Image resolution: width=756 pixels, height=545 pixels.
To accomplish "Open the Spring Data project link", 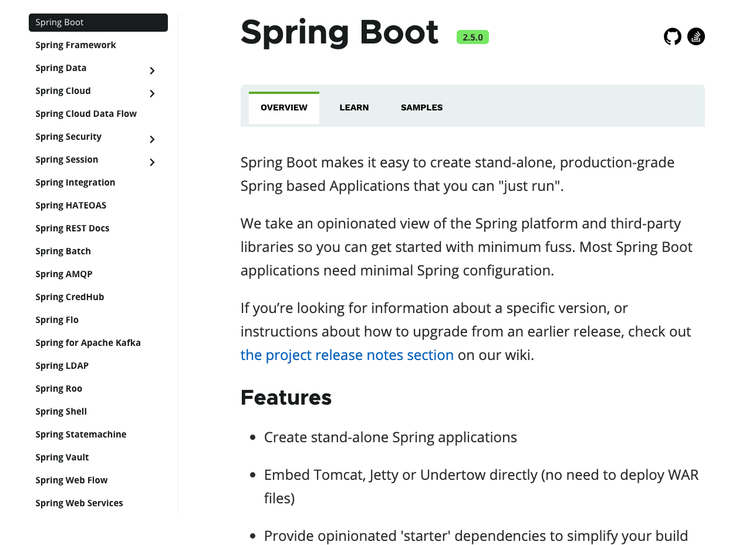I will pyautogui.click(x=61, y=68).
